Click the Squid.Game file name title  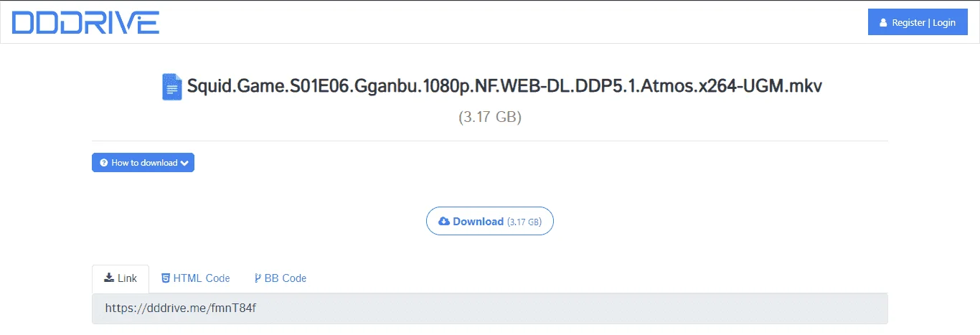point(504,86)
